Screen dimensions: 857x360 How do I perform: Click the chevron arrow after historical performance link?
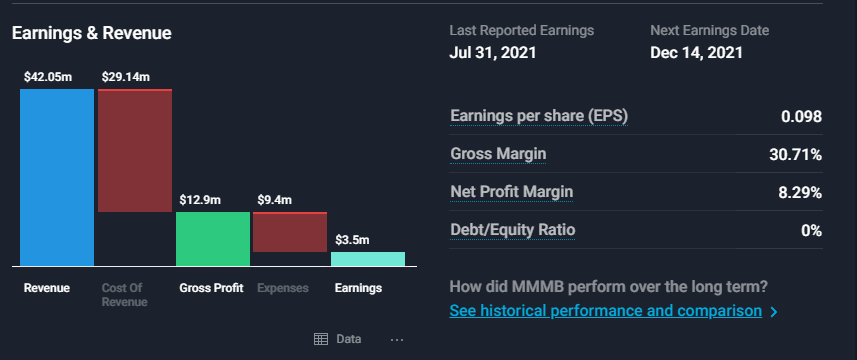773,312
